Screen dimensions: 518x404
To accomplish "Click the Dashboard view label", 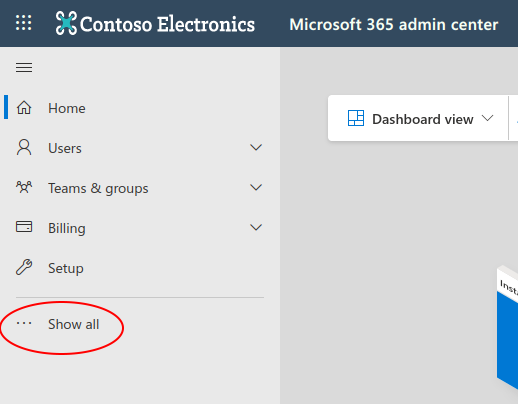I will 423,119.
